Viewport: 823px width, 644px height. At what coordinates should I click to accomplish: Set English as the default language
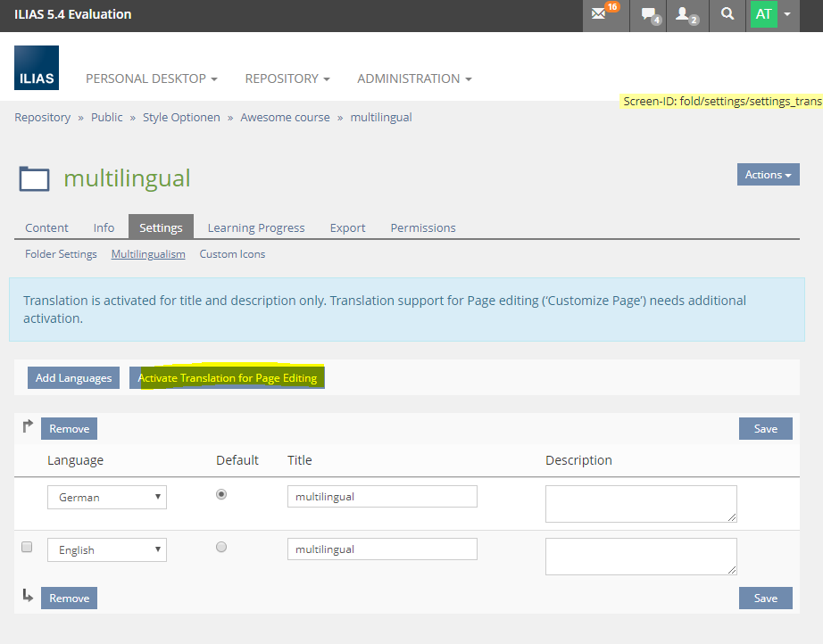point(221,547)
